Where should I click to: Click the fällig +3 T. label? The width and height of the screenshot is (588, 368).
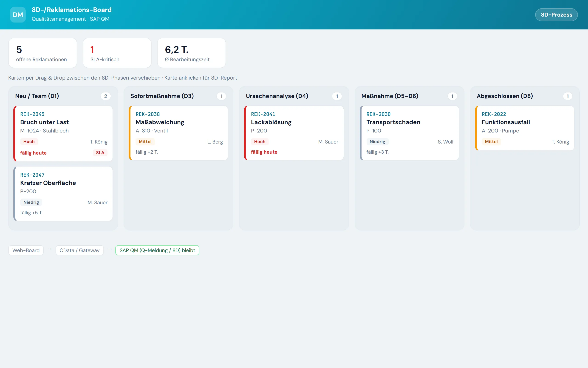coord(378,152)
